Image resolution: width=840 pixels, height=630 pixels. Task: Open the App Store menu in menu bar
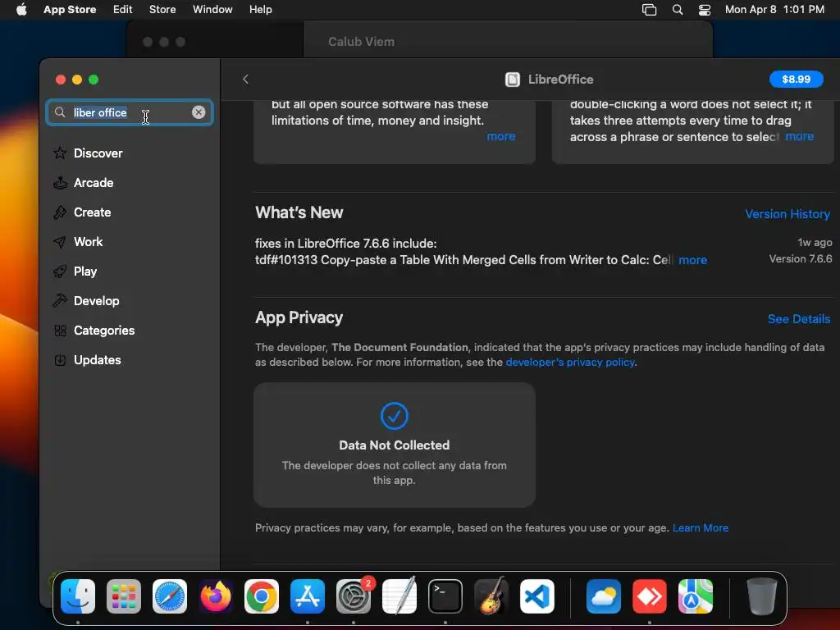pos(70,9)
